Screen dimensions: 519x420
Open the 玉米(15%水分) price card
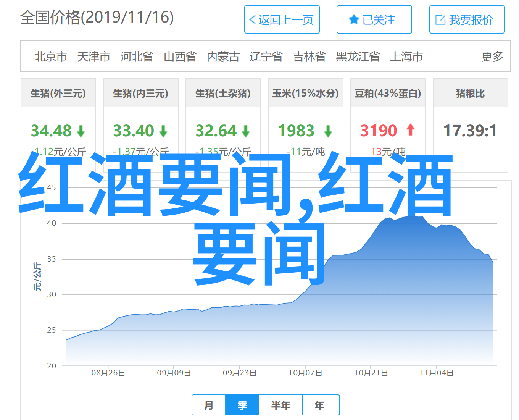306,126
